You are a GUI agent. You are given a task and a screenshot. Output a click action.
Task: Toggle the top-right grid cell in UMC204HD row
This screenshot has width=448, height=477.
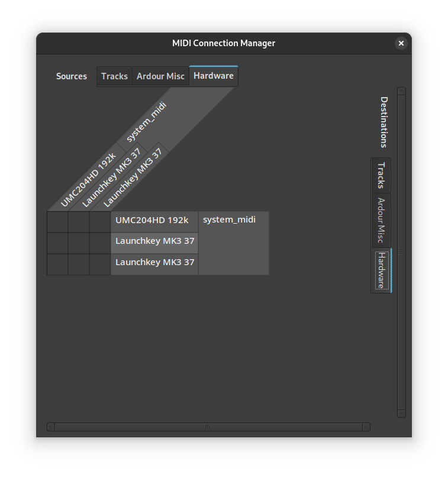coord(100,222)
